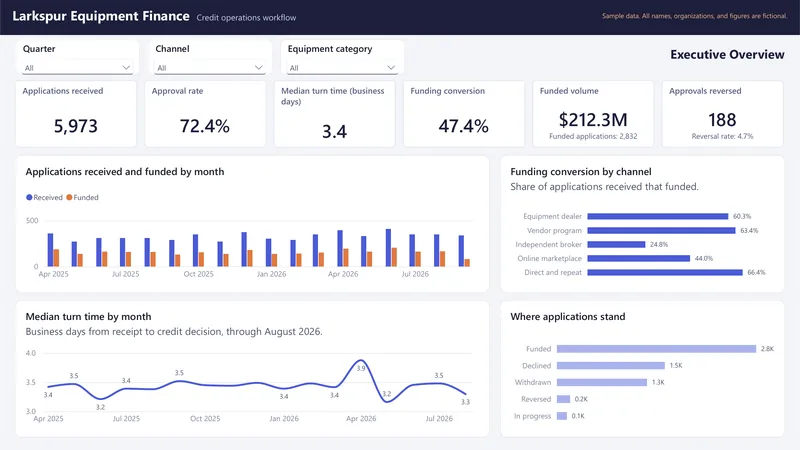Open the Equipment category filter dropdown
Screen dimensions: 800x450
click(342, 67)
